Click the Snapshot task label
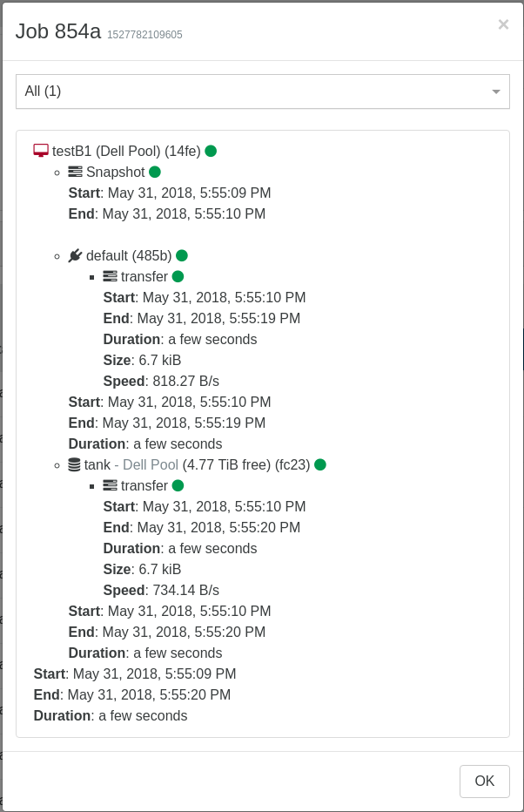524x812 pixels. 116,172
